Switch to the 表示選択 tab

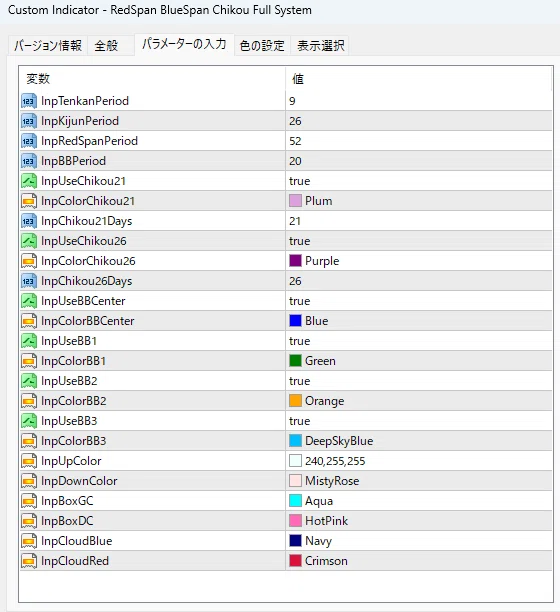point(320,46)
